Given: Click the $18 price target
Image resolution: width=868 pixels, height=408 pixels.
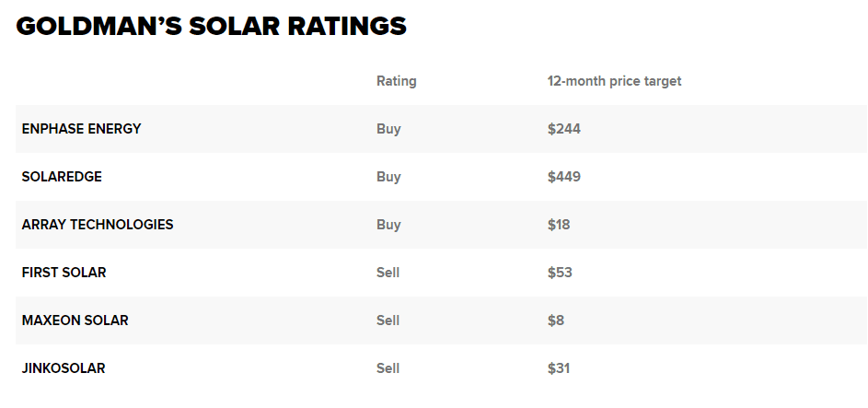Looking at the screenshot, I should [x=559, y=225].
